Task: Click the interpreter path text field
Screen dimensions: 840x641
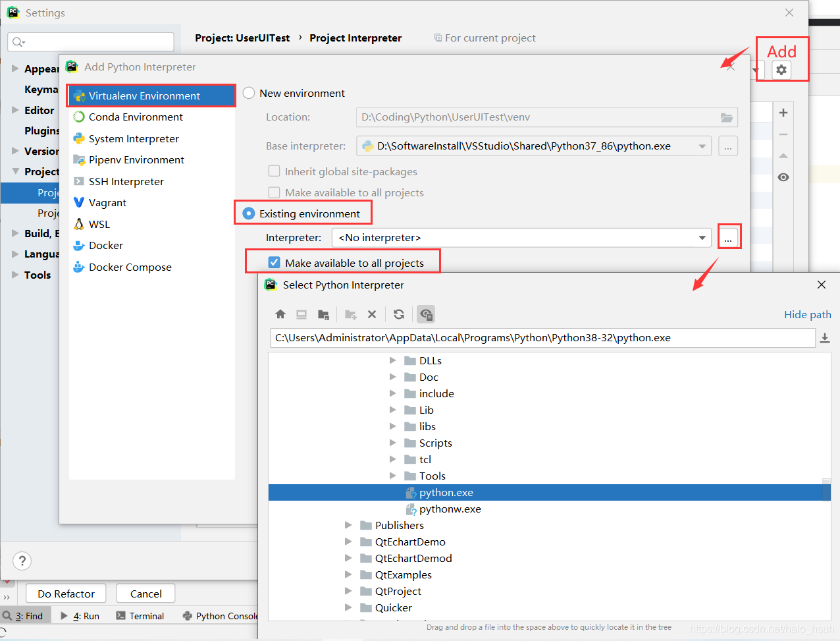Action: pyautogui.click(x=542, y=338)
